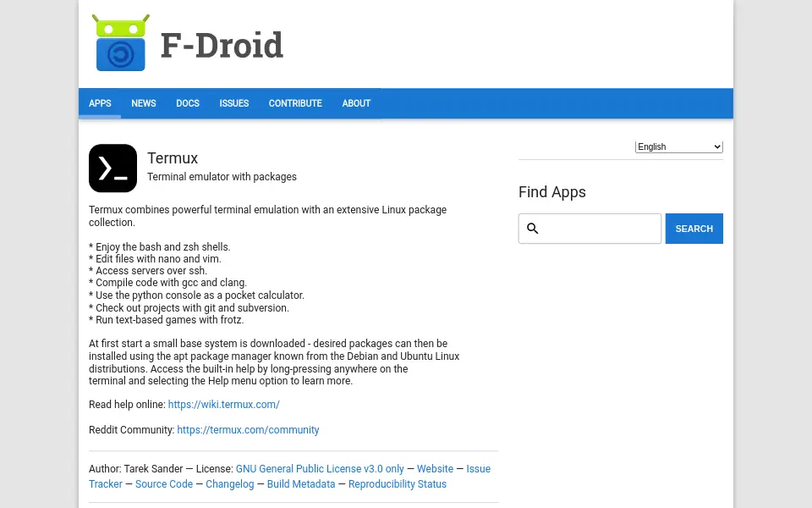The width and height of the screenshot is (812, 508).
Task: Open the CONTRIBUTE page
Action: pos(295,103)
